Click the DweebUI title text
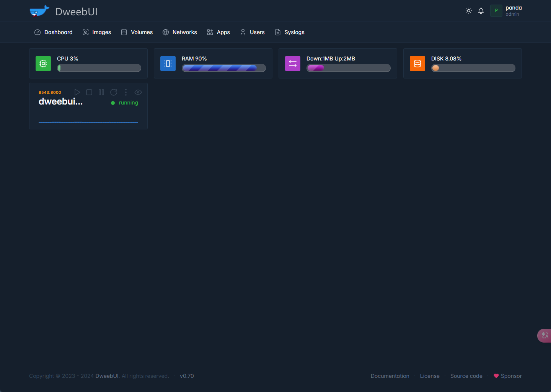This screenshot has width=551, height=392. [77, 11]
